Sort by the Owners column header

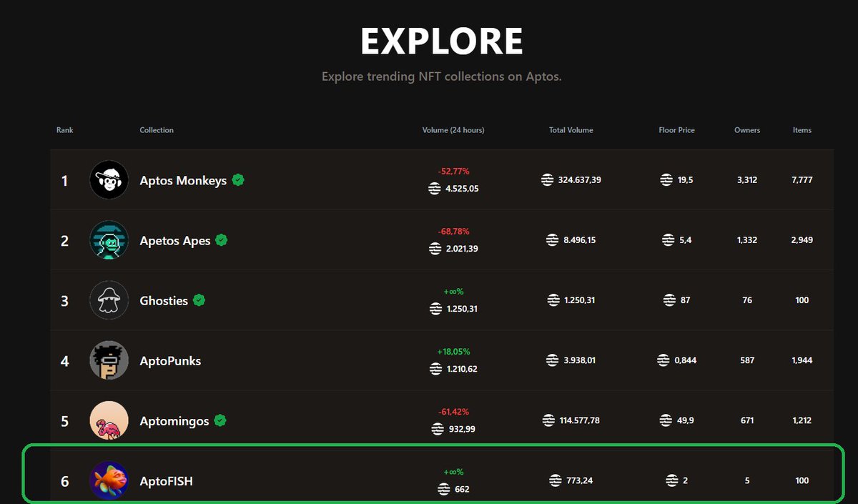point(747,130)
